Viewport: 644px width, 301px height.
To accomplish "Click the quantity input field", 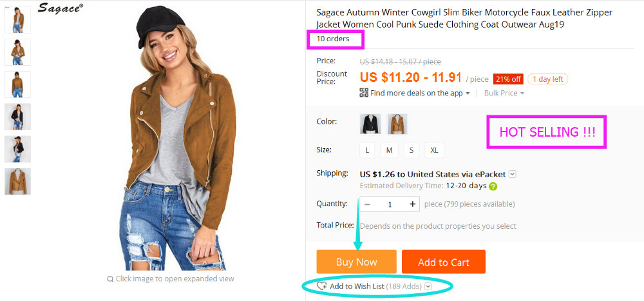I will [x=390, y=204].
